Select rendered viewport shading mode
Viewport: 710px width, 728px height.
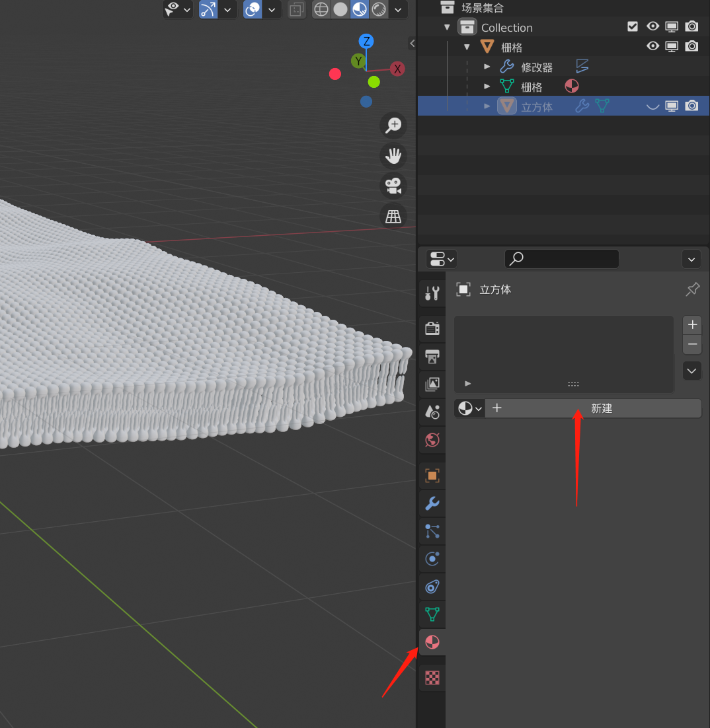pyautogui.click(x=379, y=9)
